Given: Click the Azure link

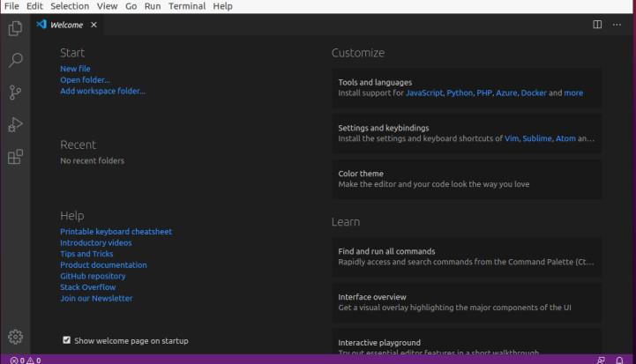Looking at the screenshot, I should pyautogui.click(x=506, y=93).
